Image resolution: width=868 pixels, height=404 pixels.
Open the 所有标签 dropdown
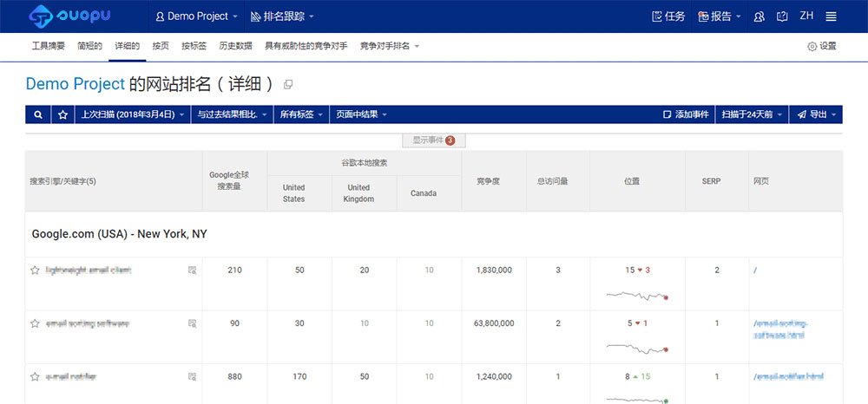pyautogui.click(x=301, y=114)
